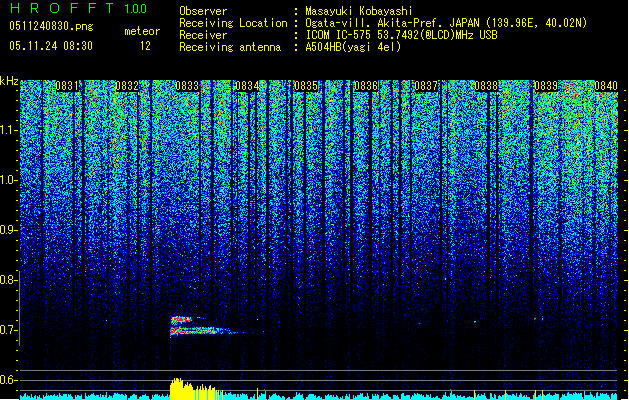Click the 1.0 kHz axis label
629x400 pixels.
tap(8, 180)
